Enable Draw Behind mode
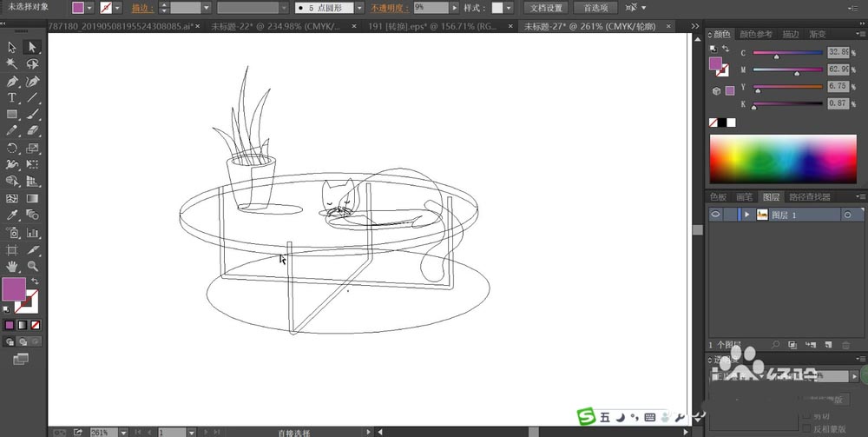 [x=23, y=341]
